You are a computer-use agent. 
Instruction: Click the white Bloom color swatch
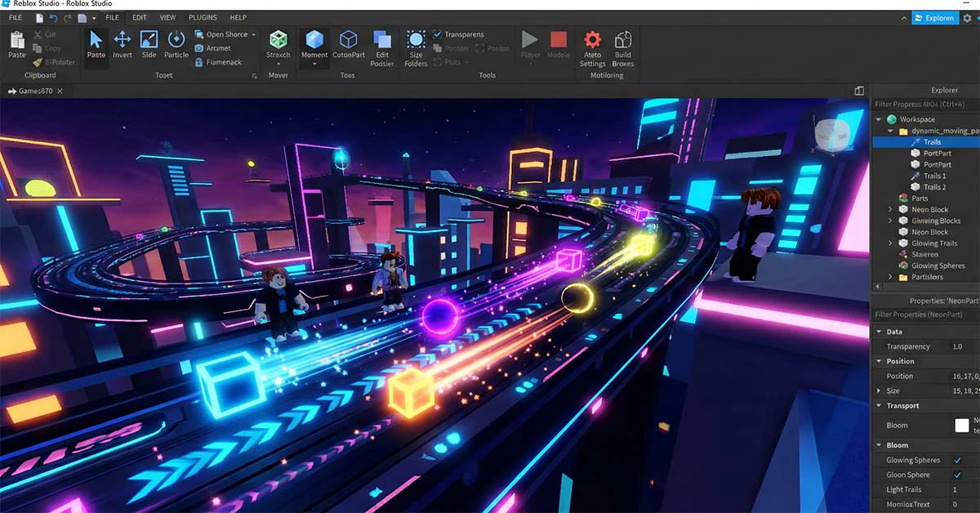tap(962, 426)
